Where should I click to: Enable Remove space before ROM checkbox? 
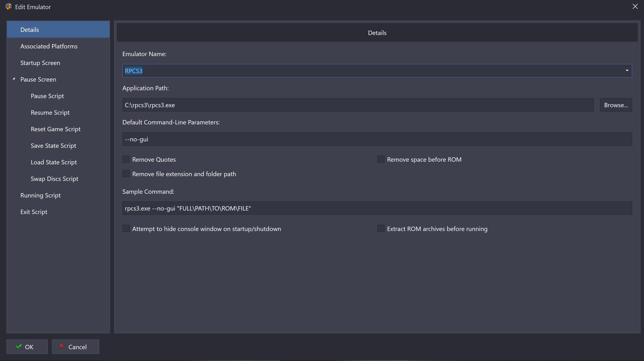381,159
